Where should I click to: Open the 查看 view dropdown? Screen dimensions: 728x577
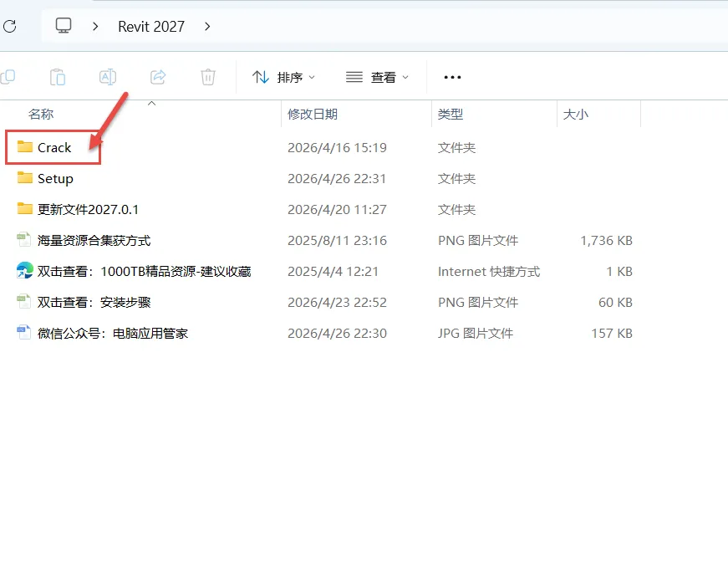click(x=378, y=77)
